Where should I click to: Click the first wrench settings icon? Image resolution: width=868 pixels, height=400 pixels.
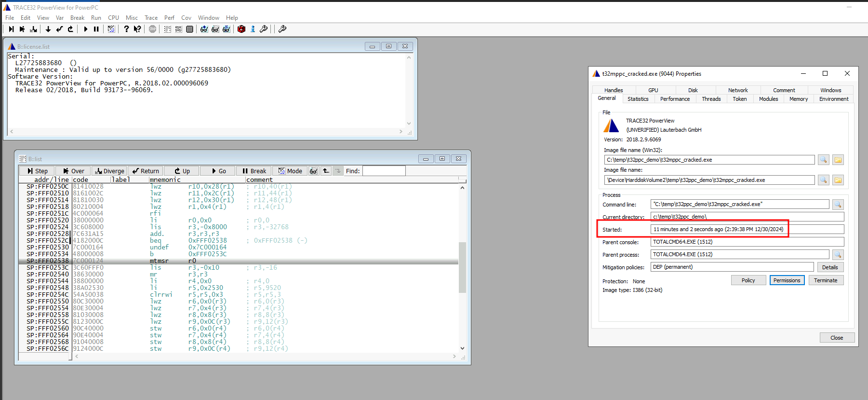click(x=264, y=29)
